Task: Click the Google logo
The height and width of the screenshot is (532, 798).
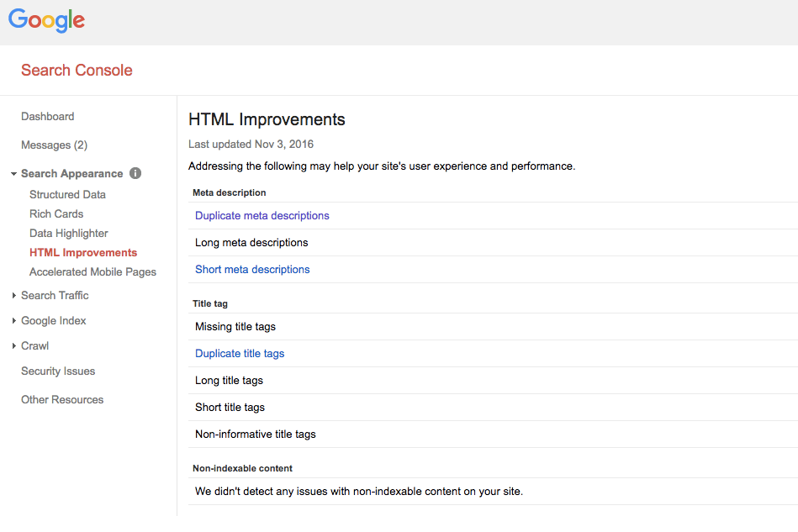Action: click(47, 20)
